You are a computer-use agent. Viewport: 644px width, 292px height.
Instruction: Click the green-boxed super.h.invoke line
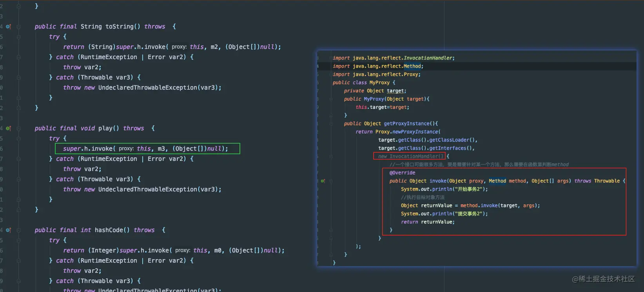147,149
